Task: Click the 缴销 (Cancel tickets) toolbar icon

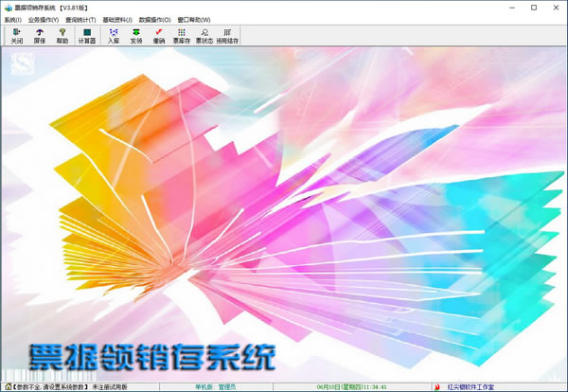Action: coord(158,35)
